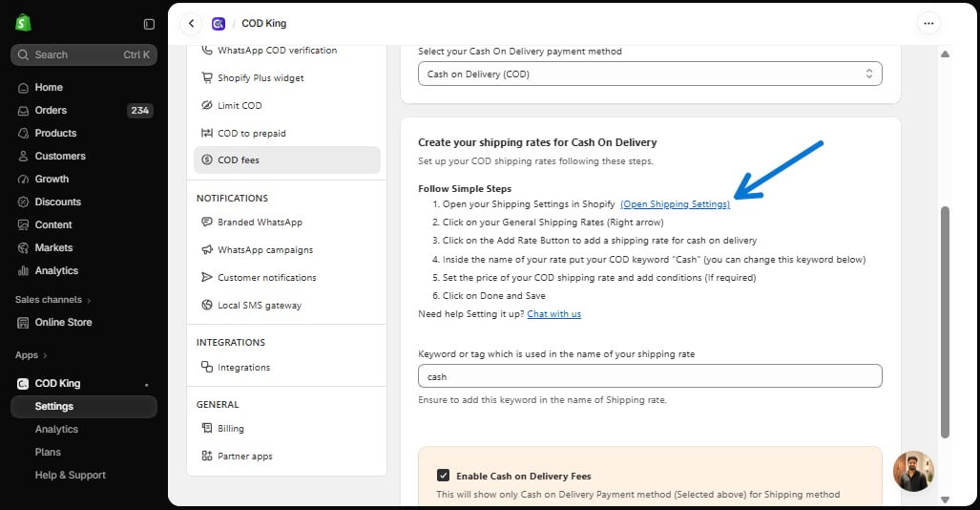
Task: Click the Home icon in sidebar
Action: pos(23,88)
